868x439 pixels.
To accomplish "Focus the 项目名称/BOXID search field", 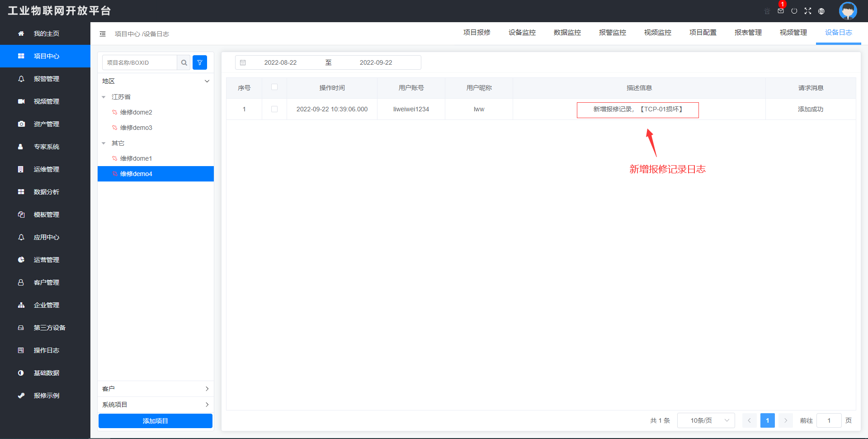I will click(140, 62).
